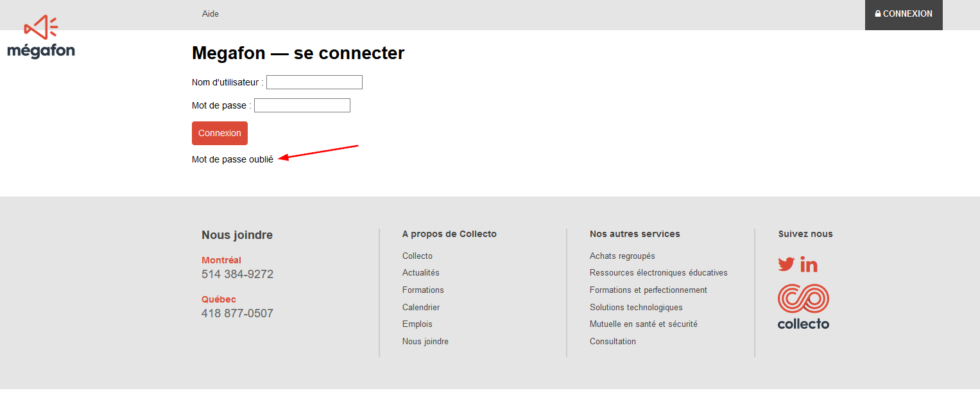This screenshot has width=980, height=395.
Task: Open the Calendrier footer link
Action: [x=421, y=308]
